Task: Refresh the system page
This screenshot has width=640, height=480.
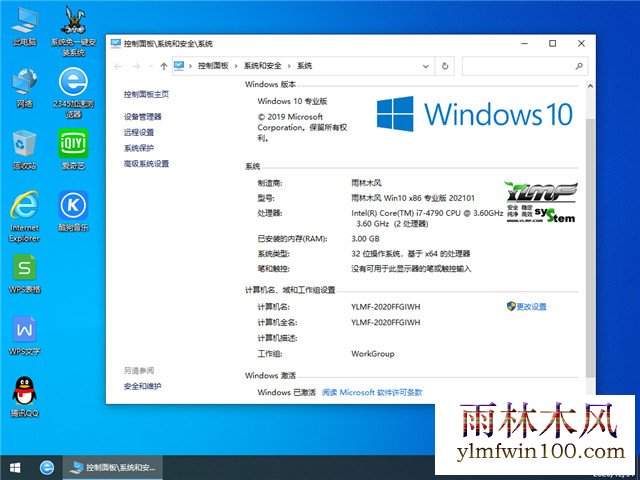Action: [x=445, y=66]
